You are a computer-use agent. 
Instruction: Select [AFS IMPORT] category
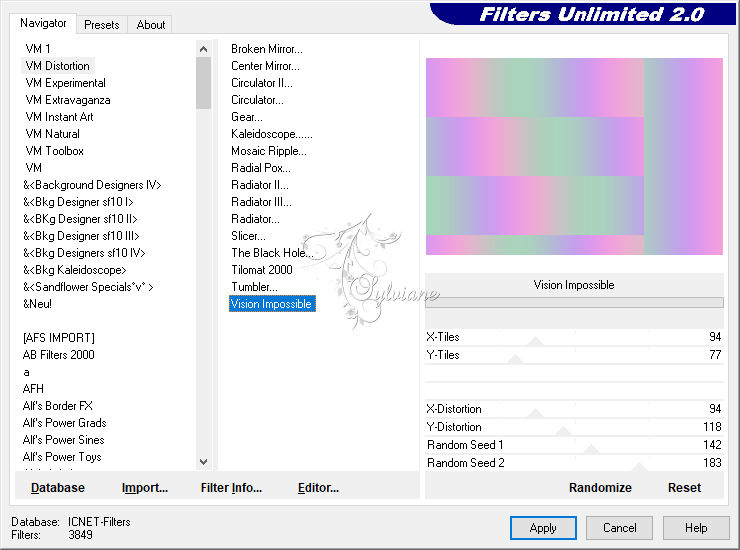pyautogui.click(x=59, y=338)
